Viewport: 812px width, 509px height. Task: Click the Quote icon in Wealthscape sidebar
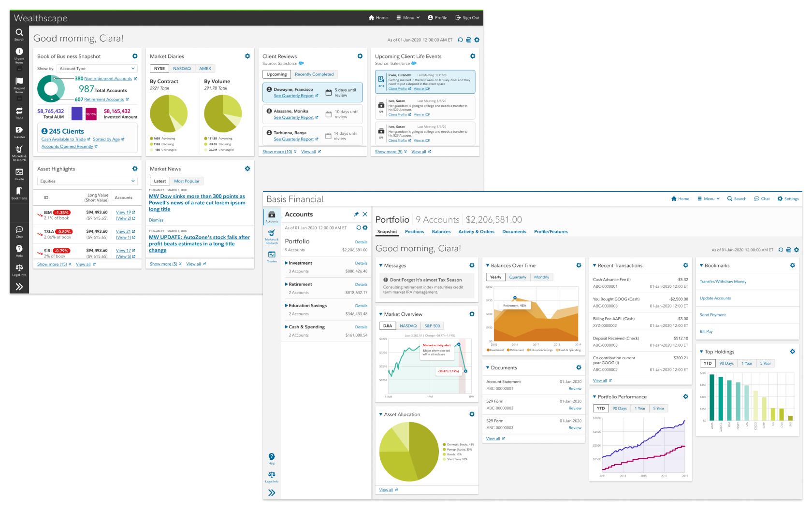(x=19, y=174)
